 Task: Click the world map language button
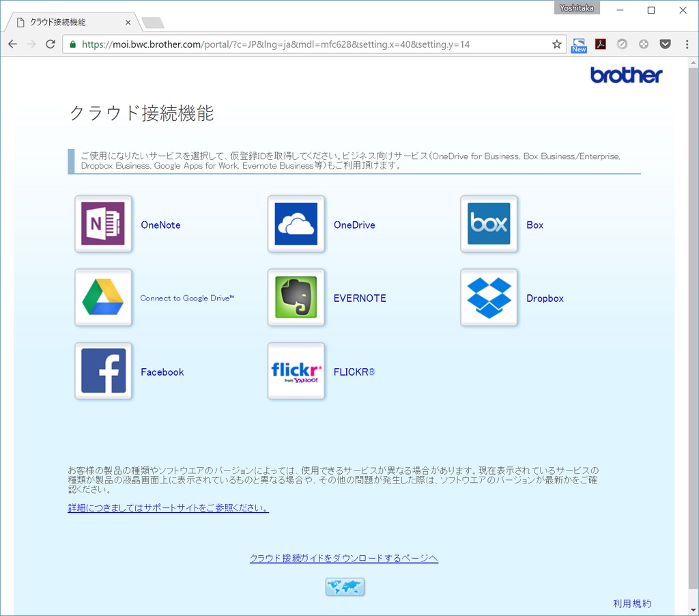345,587
